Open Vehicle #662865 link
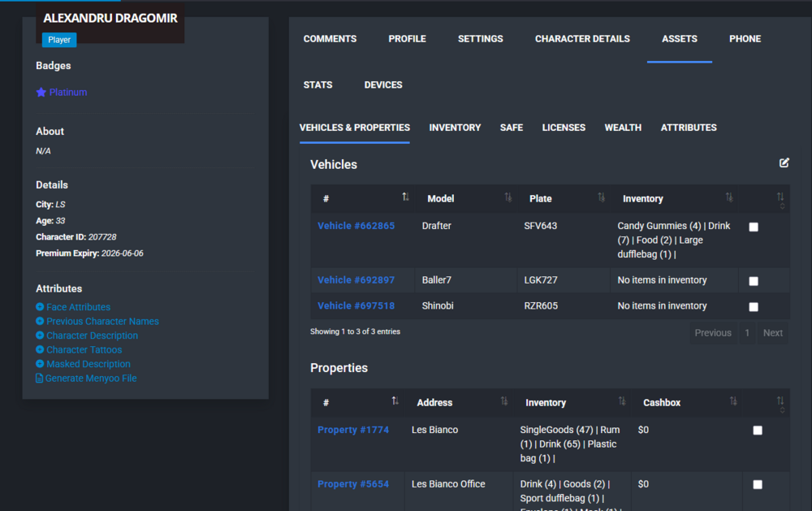 coord(356,226)
